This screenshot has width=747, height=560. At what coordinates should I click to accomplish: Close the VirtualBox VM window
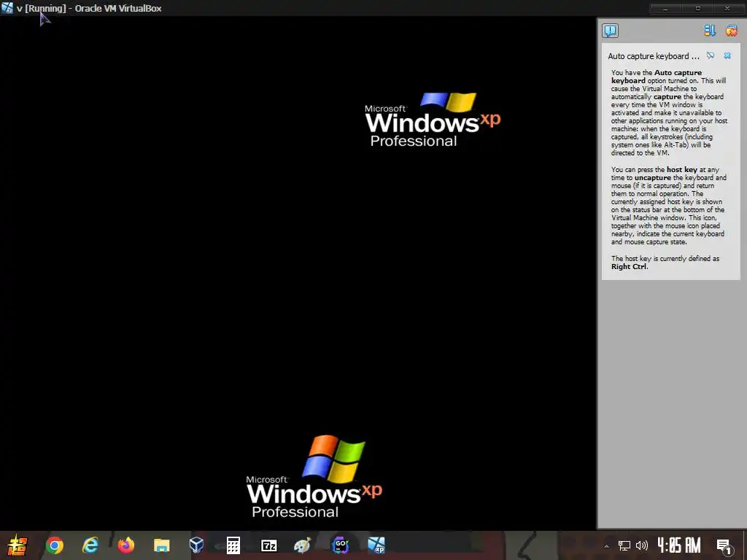(727, 9)
